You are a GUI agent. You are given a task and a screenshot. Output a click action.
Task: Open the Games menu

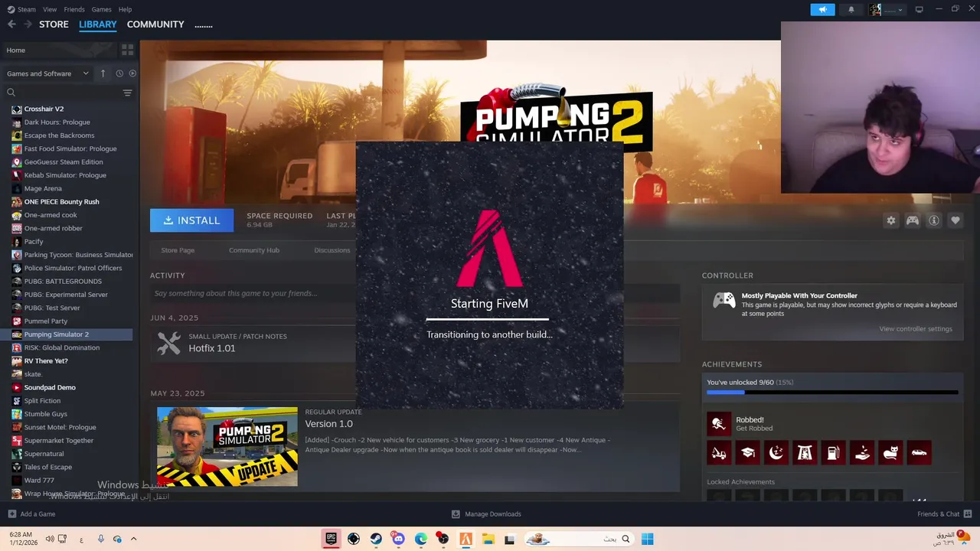101,9
